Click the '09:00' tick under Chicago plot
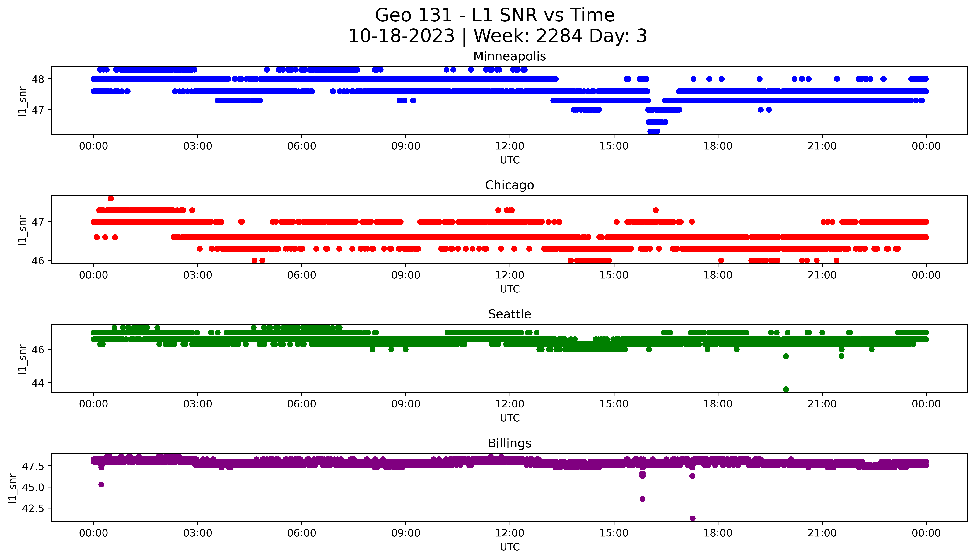 click(x=406, y=275)
